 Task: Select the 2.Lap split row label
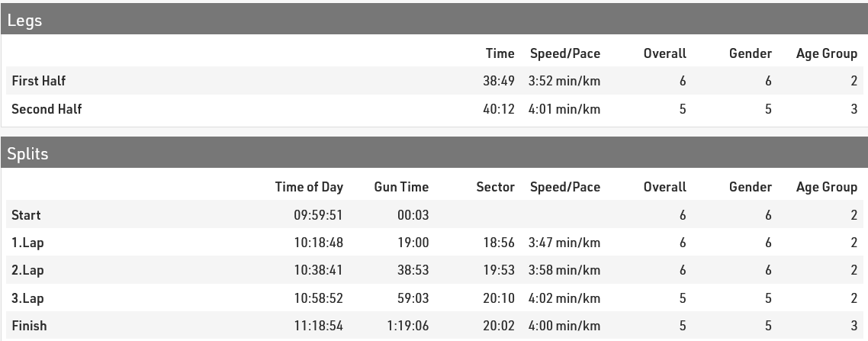[x=27, y=270]
